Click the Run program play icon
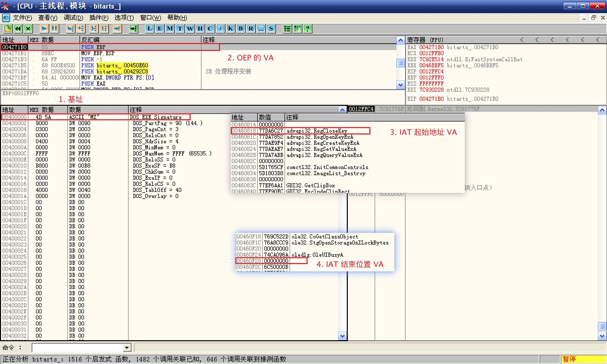Viewport: 607px width, 364px height. [44, 29]
